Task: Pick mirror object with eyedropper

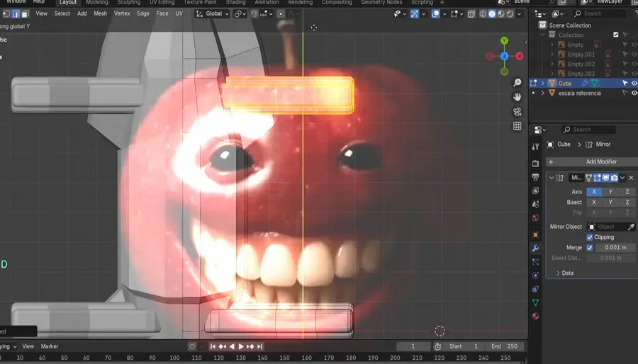Action: tap(631, 227)
